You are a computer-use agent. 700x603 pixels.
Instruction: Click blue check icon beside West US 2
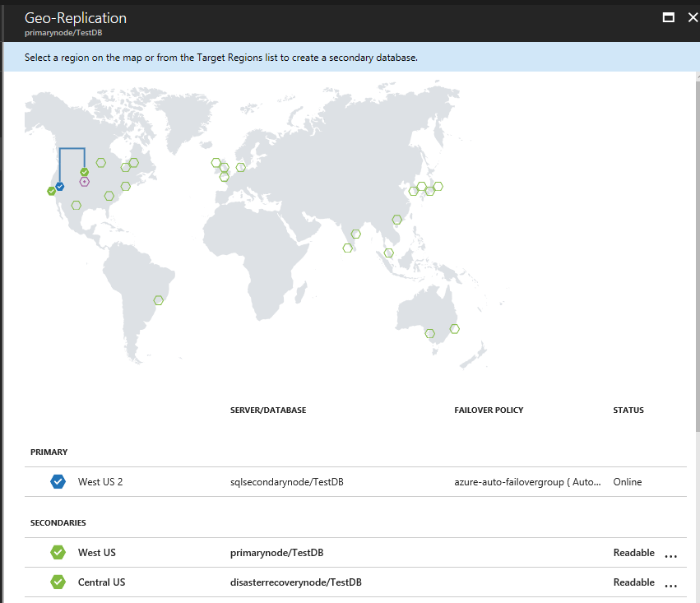point(58,481)
